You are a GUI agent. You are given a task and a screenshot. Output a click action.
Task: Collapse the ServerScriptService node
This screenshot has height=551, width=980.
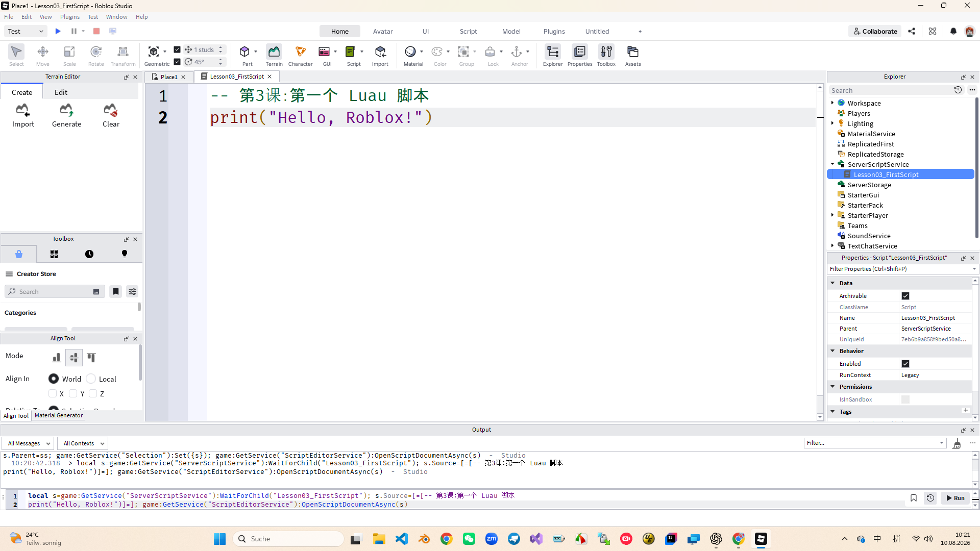[832, 164]
